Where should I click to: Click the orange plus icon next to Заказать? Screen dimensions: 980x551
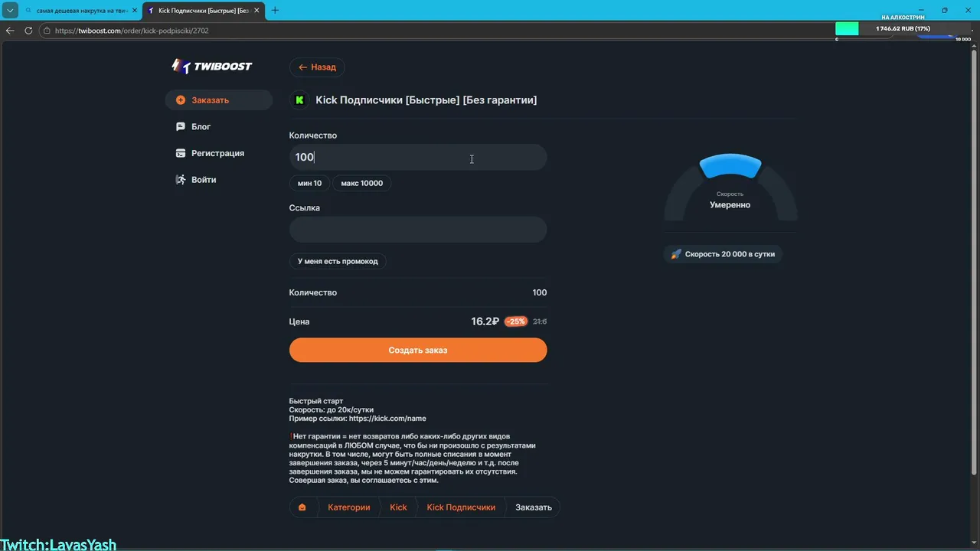coord(181,100)
